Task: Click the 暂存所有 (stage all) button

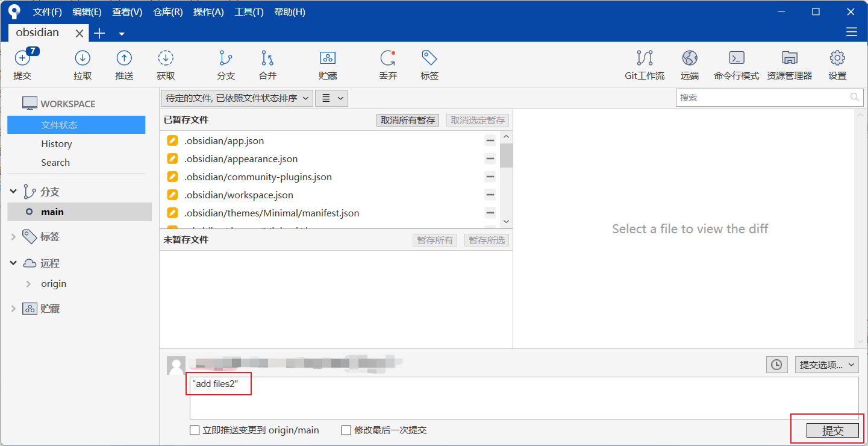Action: [x=435, y=240]
